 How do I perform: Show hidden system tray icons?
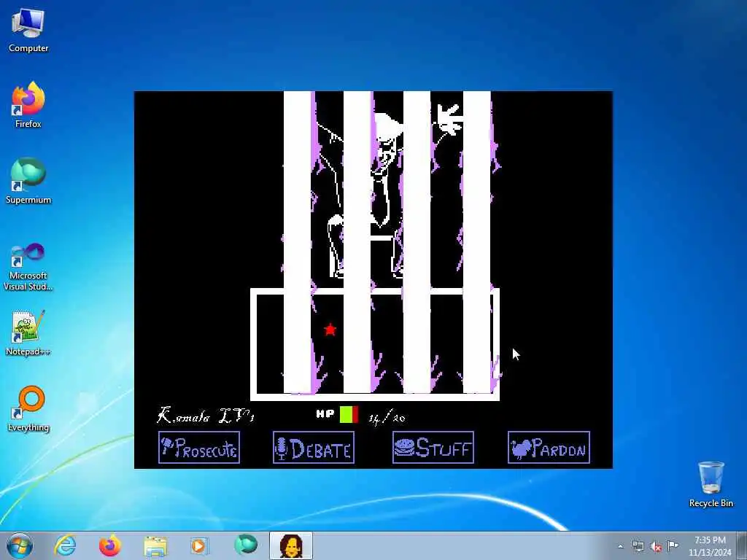point(620,546)
